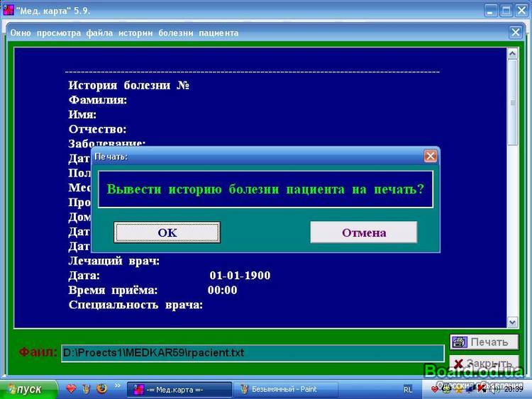Click the file path field showing lrpacient.txt
Image resolution: width=532 pixels, height=399 pixels.
[x=252, y=352]
